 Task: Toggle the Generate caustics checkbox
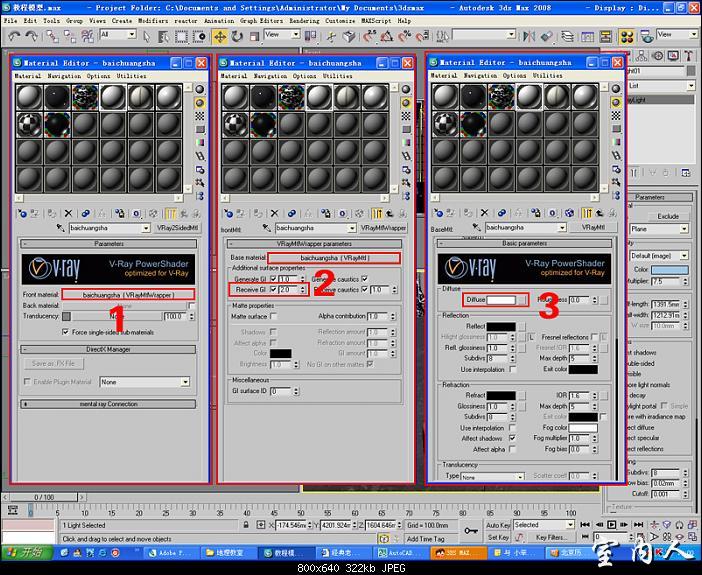click(x=364, y=279)
